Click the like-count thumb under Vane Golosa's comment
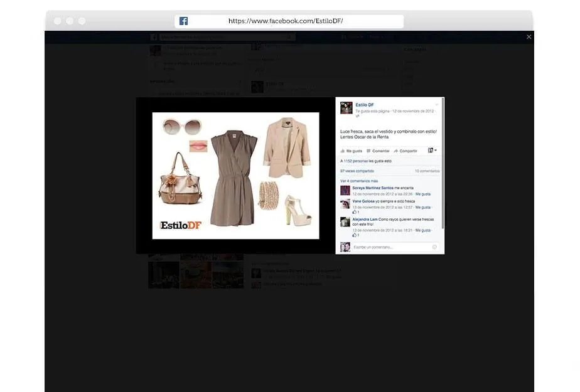This screenshot has width=580, height=392. click(x=355, y=212)
